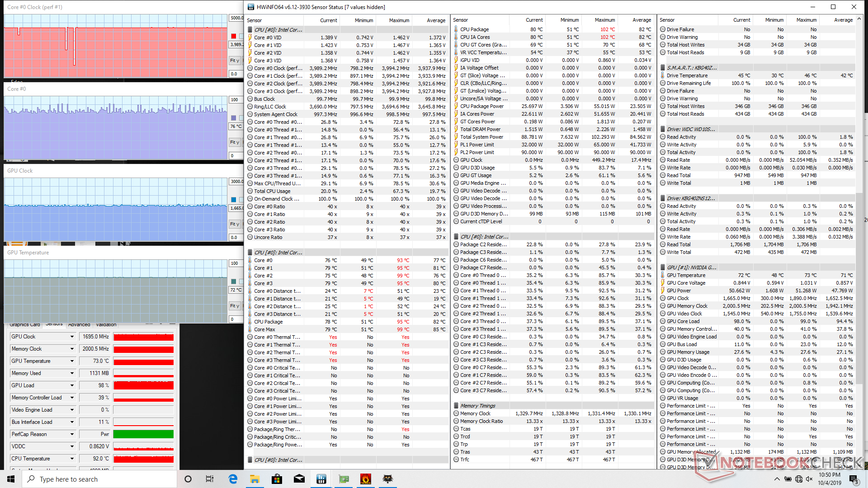Open The Witcher wolf taskbar icon
The height and width of the screenshot is (488, 868).
(x=388, y=479)
